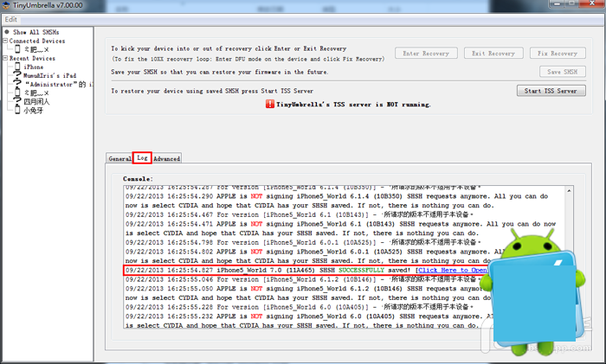Click the red warning icon by TSS status

[x=270, y=104]
